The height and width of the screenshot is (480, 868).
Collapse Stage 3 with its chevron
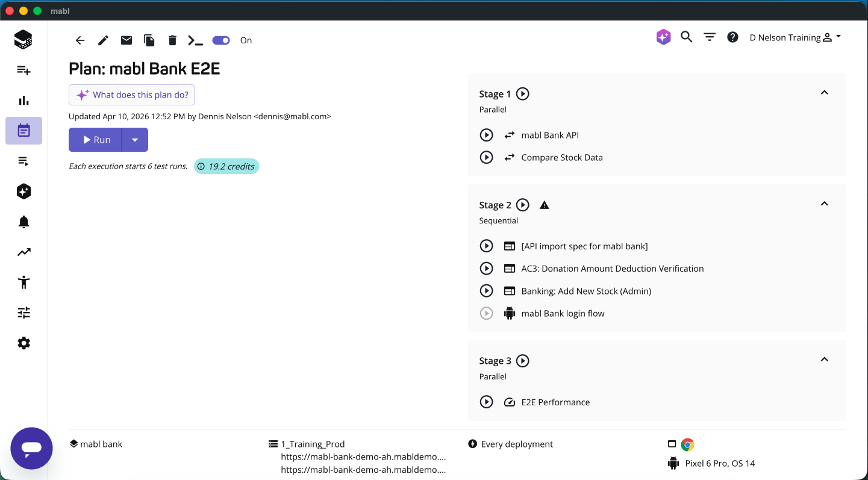pyautogui.click(x=824, y=359)
